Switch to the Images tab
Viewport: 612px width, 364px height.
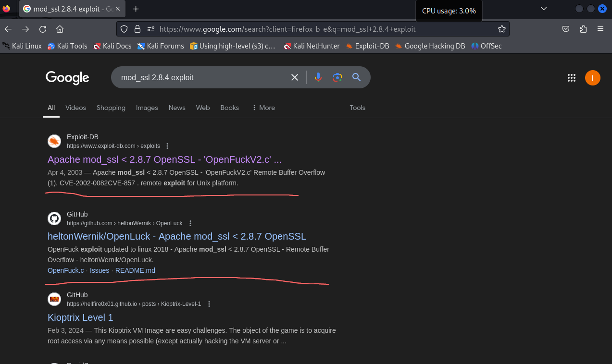pos(147,108)
